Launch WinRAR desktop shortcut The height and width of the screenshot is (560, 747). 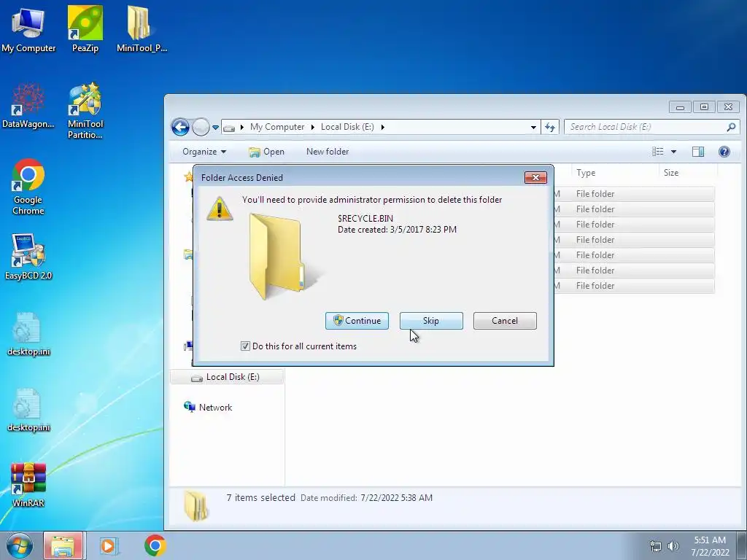28,485
